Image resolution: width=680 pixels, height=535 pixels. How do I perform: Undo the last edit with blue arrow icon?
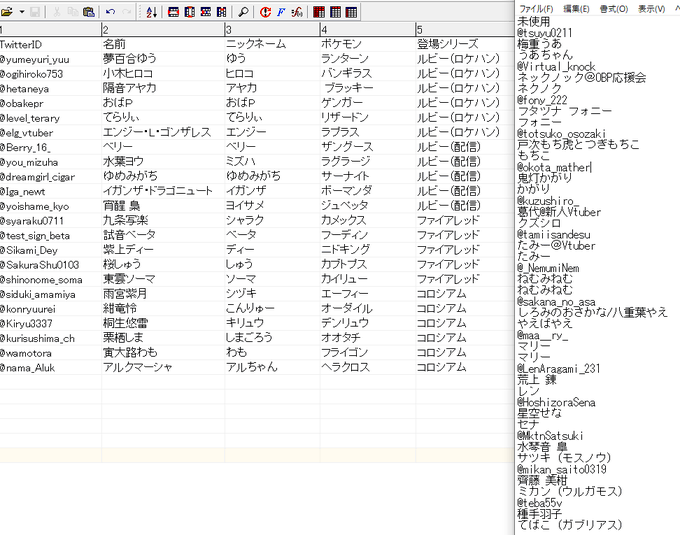(110, 12)
